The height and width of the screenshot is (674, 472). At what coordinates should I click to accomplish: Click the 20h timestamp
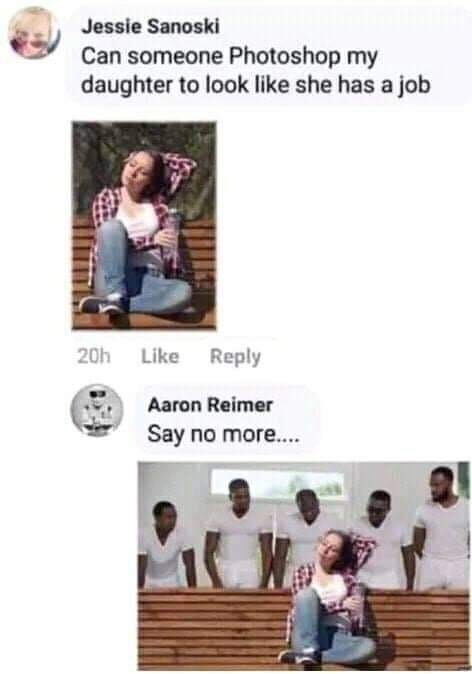[94, 356]
